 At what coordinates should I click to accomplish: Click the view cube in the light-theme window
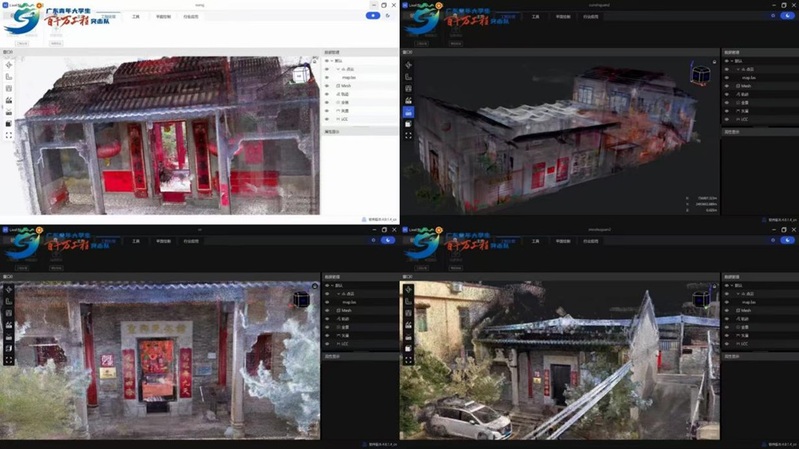pyautogui.click(x=301, y=75)
